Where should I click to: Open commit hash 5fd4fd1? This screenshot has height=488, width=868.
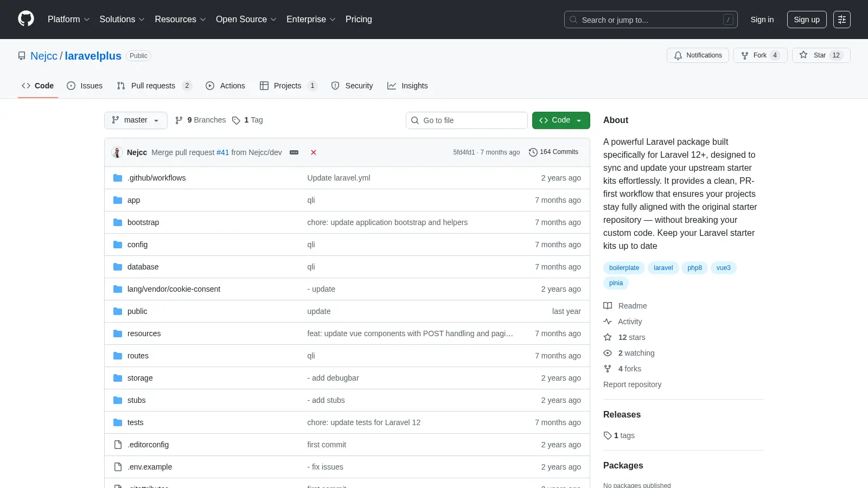[x=464, y=152]
